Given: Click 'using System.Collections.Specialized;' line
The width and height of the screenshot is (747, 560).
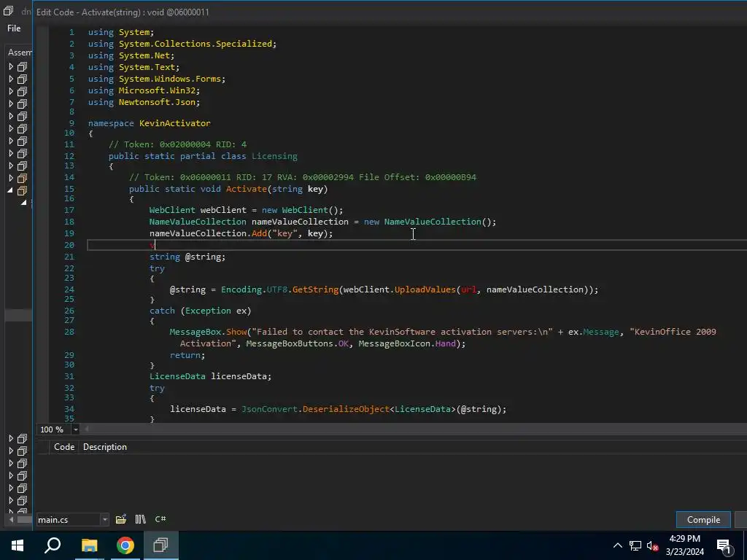Looking at the screenshot, I should pyautogui.click(x=182, y=44).
